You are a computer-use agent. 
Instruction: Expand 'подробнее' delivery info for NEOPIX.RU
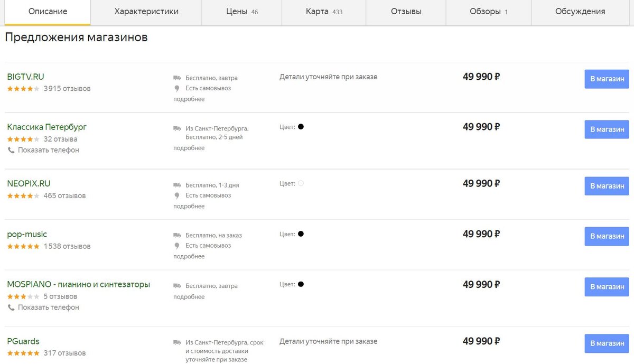coord(189,207)
